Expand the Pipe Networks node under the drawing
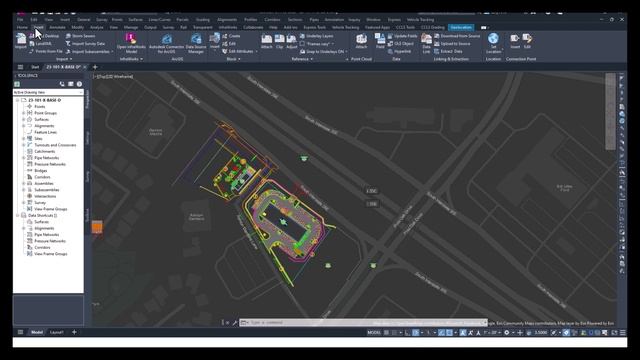The width and height of the screenshot is (640, 360). [24, 158]
